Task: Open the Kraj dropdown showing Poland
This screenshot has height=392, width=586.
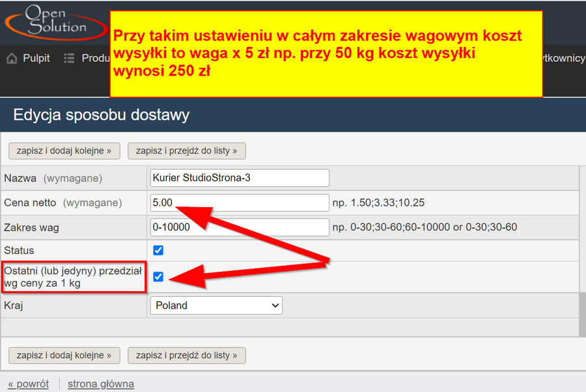Action: (x=216, y=305)
